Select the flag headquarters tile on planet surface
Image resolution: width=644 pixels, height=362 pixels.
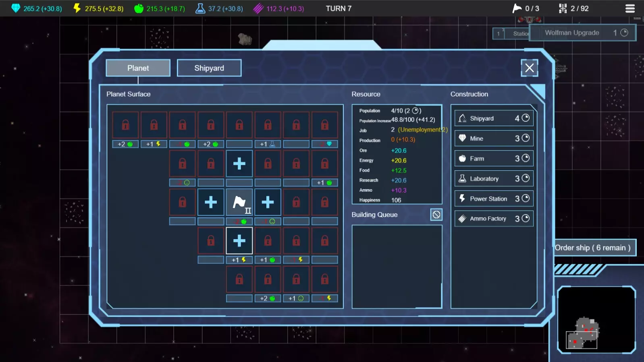pyautogui.click(x=239, y=202)
